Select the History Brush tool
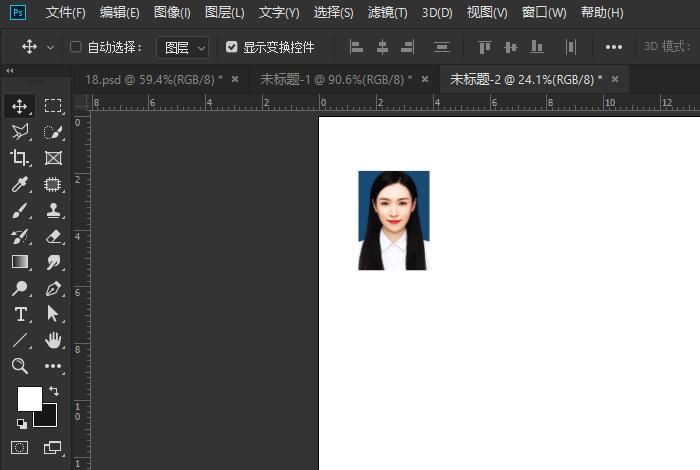This screenshot has height=470, width=700. [20, 236]
